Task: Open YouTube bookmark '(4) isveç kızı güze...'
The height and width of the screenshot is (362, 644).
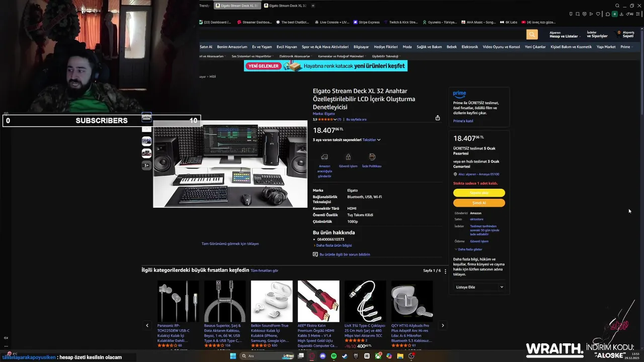Action: (x=538, y=22)
